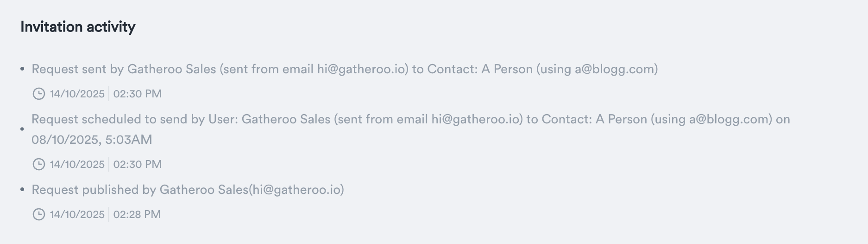
Task: Click the 02:30 PM time under Request scheduled
Action: (x=138, y=164)
